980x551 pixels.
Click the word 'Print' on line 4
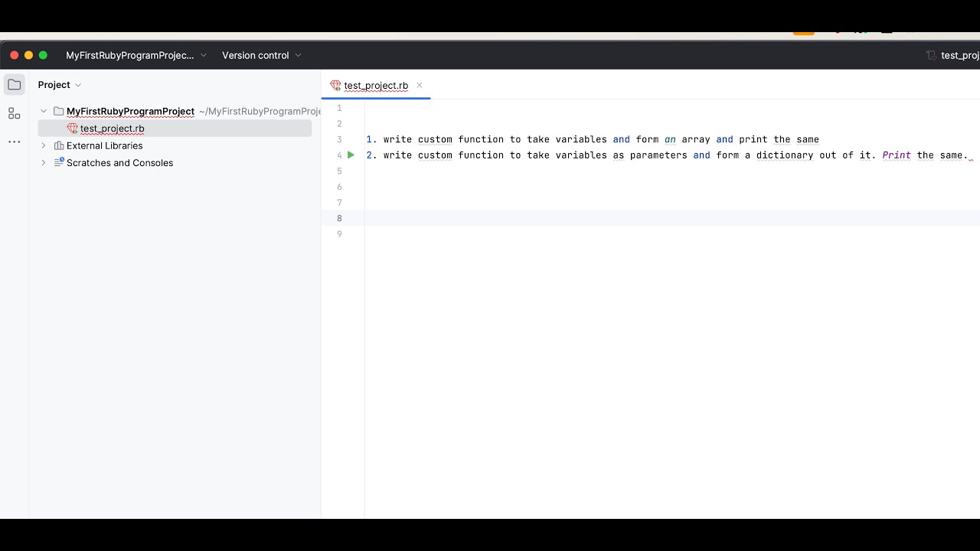(897, 155)
